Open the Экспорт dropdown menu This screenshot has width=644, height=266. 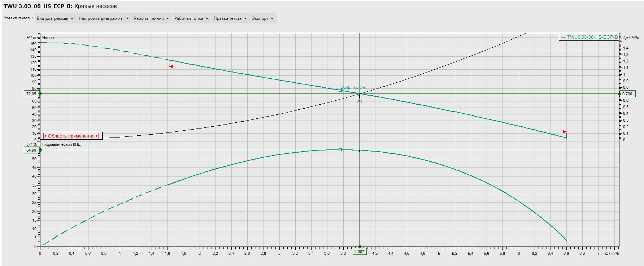click(263, 18)
